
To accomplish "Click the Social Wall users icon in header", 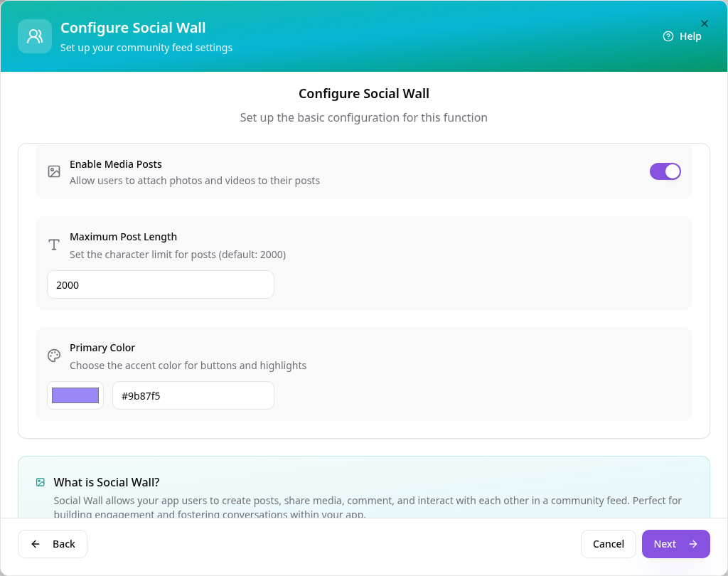I will [x=35, y=36].
